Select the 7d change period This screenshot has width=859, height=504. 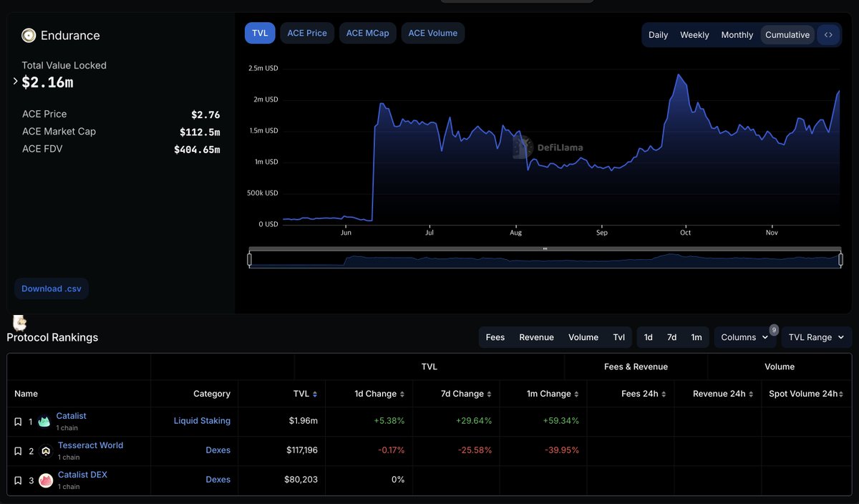pyautogui.click(x=671, y=337)
